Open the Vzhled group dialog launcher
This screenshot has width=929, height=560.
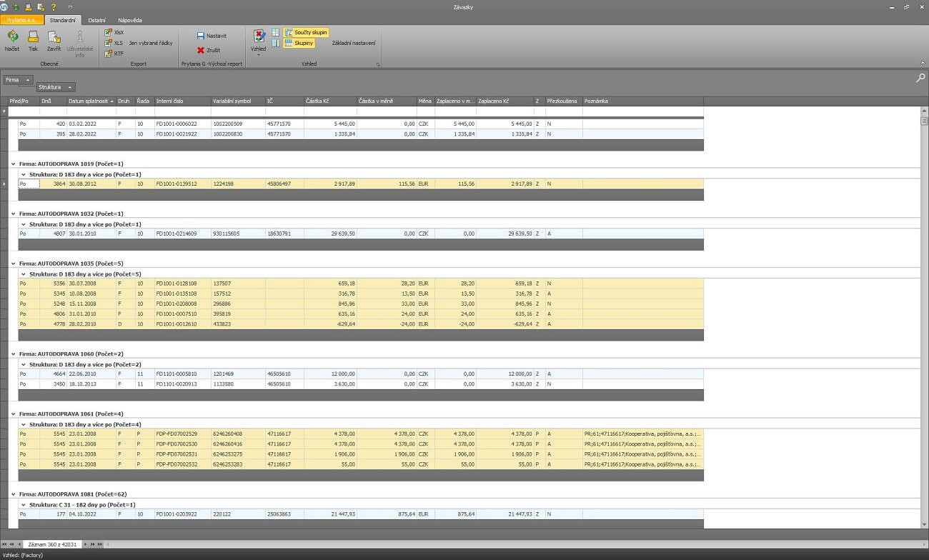[x=377, y=64]
